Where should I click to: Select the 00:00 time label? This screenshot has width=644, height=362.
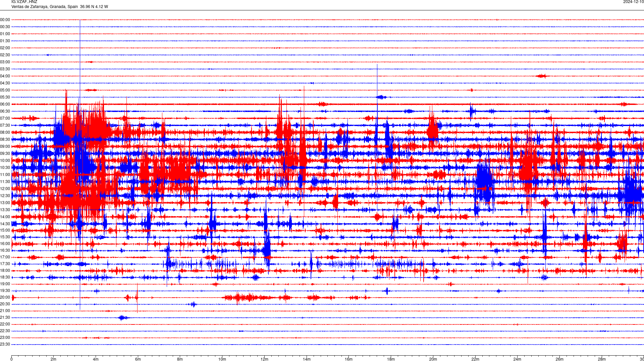point(5,20)
